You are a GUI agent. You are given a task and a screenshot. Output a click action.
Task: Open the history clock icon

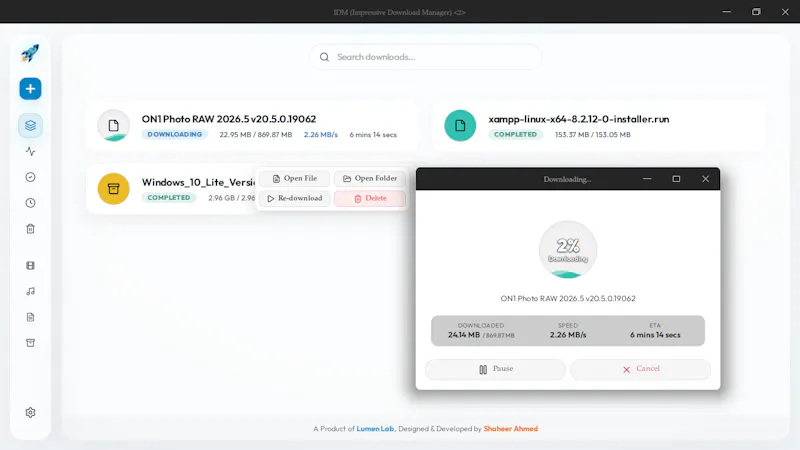(x=30, y=203)
